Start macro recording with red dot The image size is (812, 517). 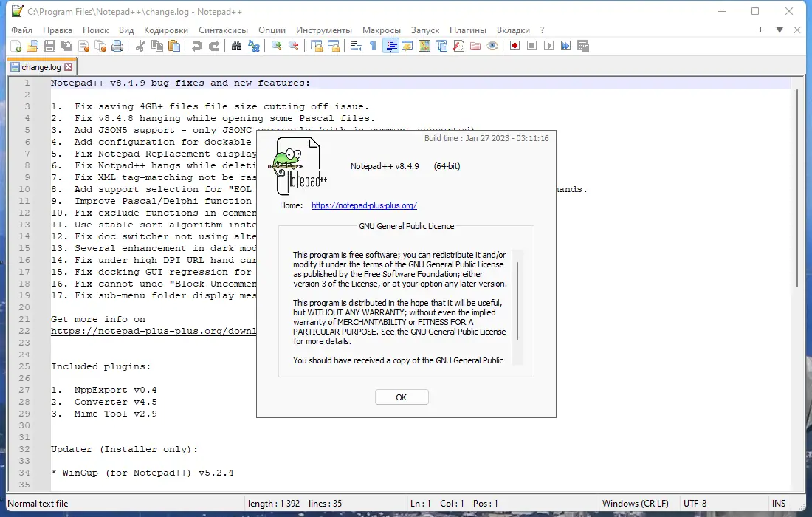pyautogui.click(x=515, y=46)
